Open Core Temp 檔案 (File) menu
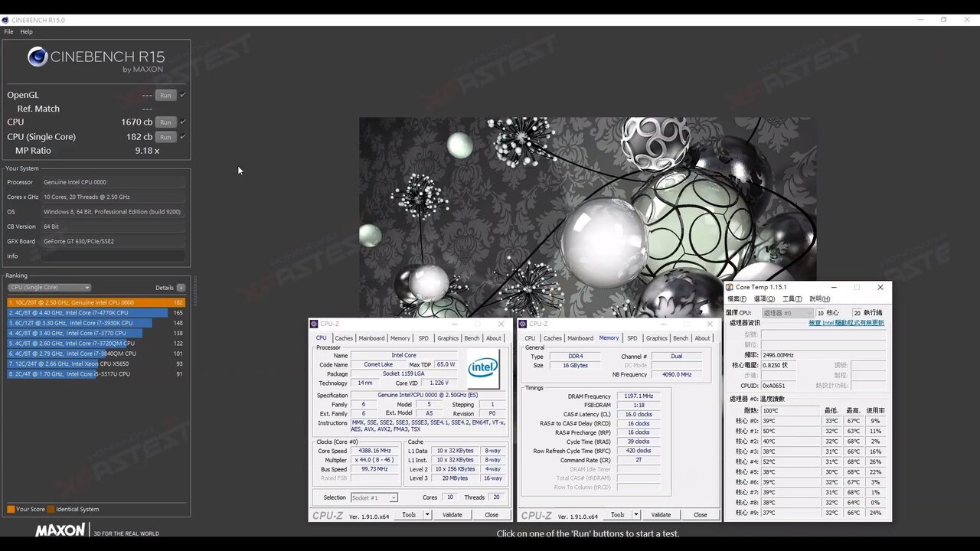Screen dimensions: 980x551 point(737,299)
